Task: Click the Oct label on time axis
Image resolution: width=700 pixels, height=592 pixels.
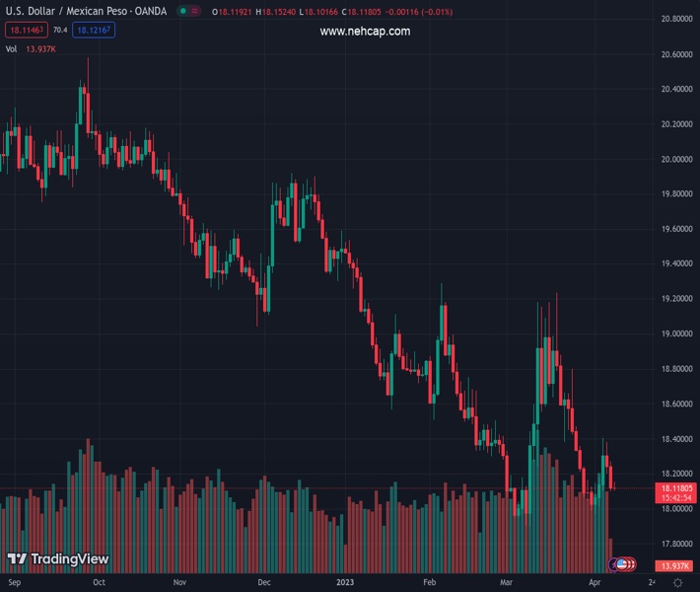Action: [x=100, y=582]
